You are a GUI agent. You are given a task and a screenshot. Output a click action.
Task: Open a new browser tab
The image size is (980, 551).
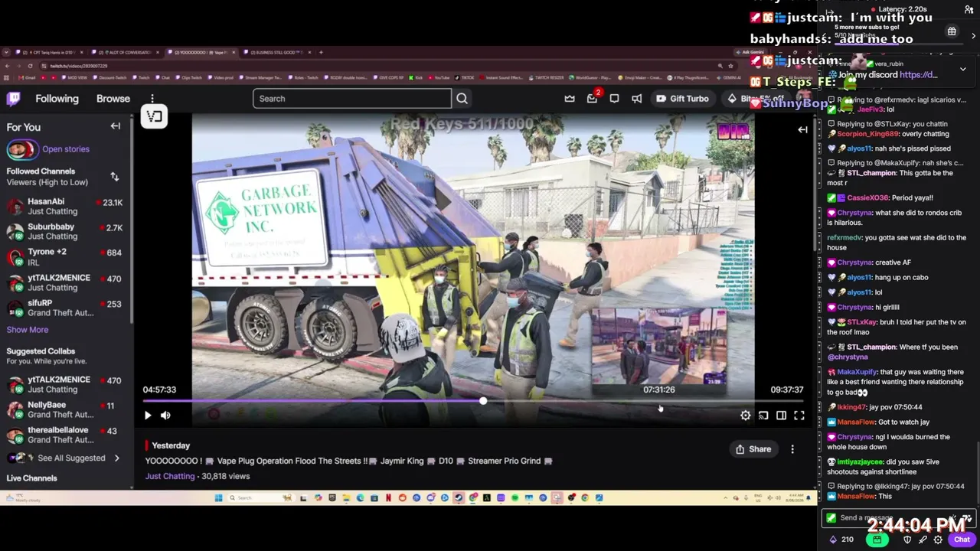pos(321,53)
